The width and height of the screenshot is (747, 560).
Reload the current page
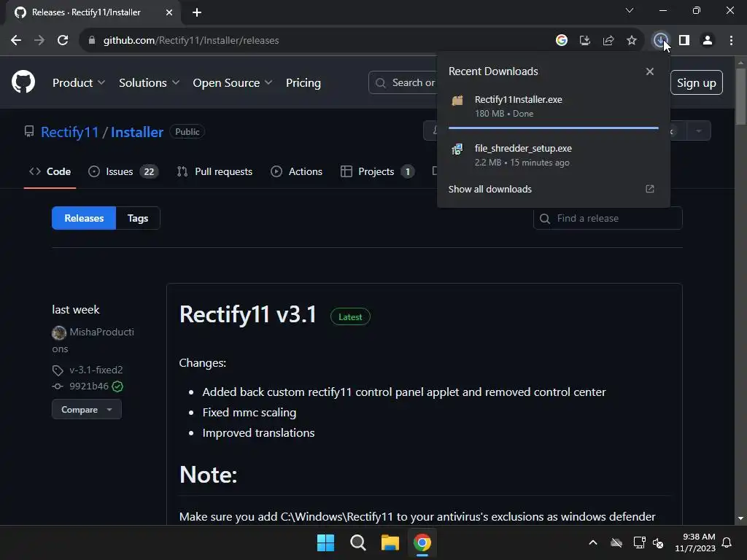63,41
